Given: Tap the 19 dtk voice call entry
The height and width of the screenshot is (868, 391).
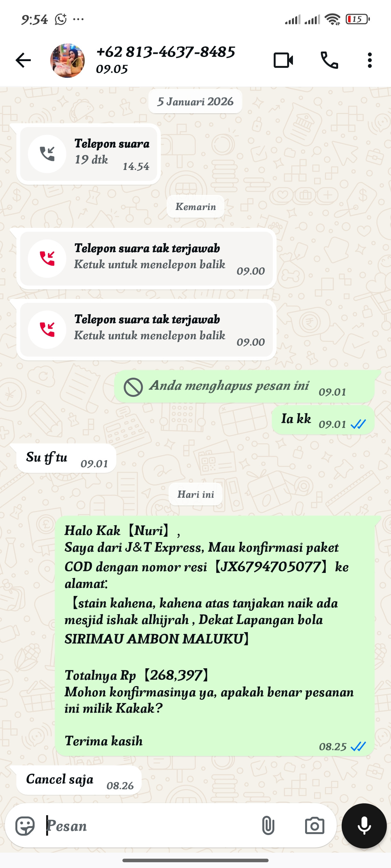Looking at the screenshot, I should click(88, 154).
